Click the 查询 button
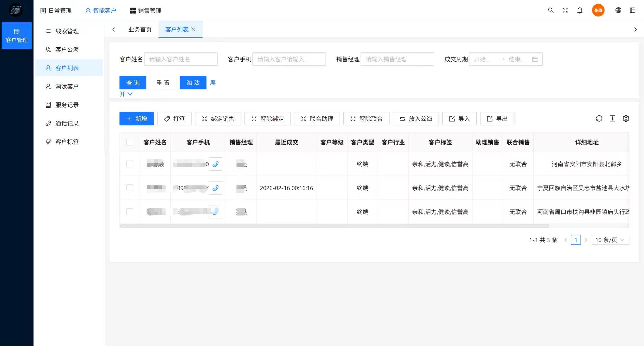Screen dimensions: 644x346 coord(133,82)
